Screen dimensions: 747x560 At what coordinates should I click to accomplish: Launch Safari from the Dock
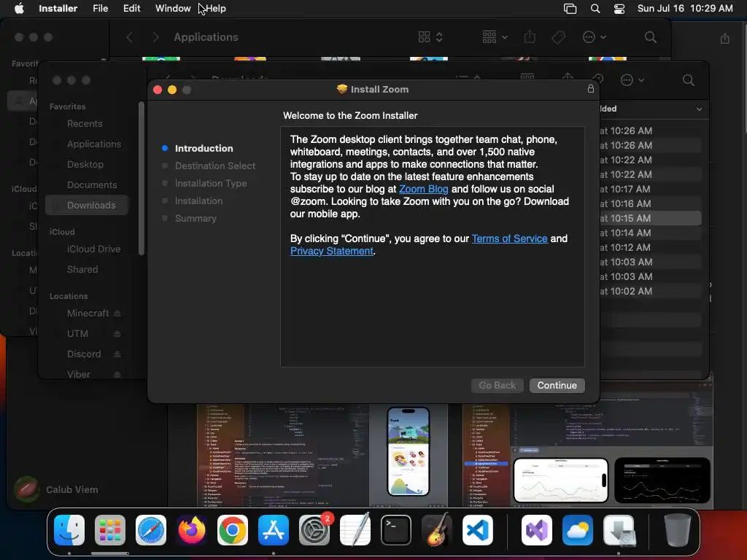[x=151, y=530]
